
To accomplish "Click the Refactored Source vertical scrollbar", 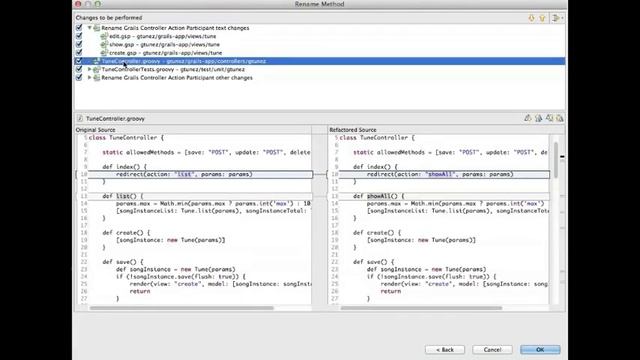I will click(556, 160).
